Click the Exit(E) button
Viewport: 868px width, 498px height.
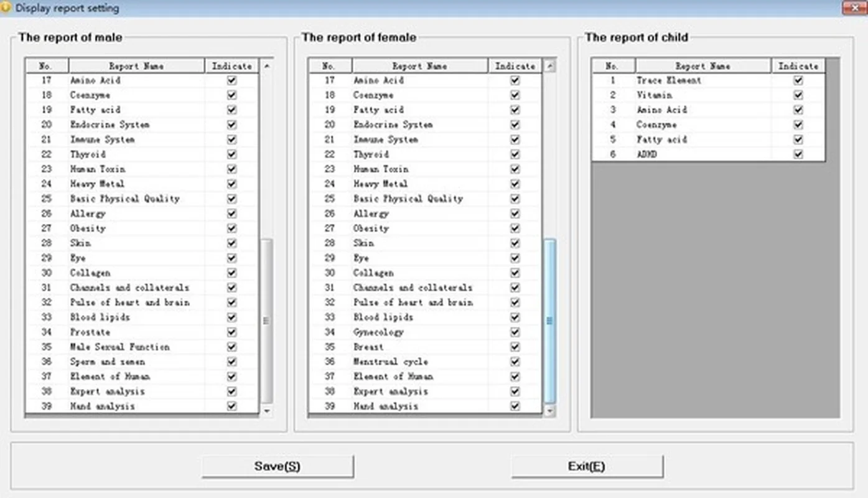tap(587, 466)
